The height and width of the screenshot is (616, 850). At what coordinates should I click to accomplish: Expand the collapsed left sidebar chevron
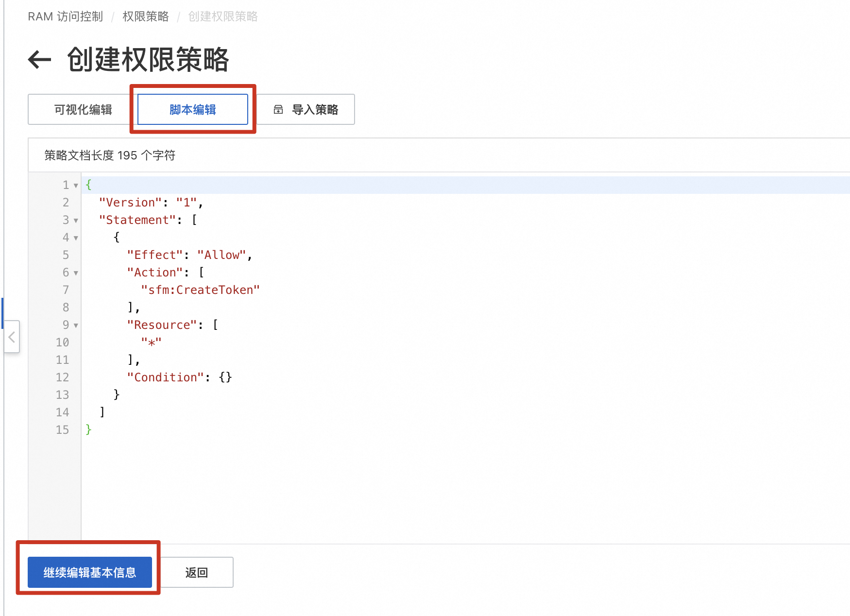pos(12,336)
